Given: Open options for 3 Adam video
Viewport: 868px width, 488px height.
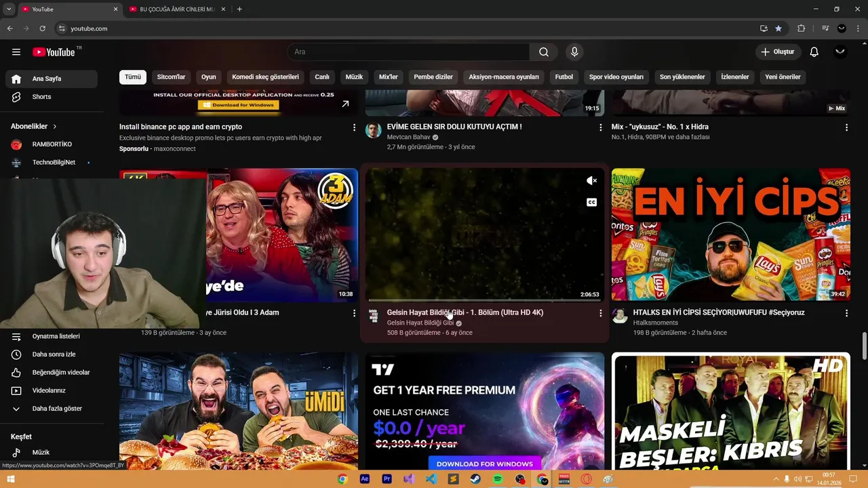Looking at the screenshot, I should pyautogui.click(x=354, y=313).
